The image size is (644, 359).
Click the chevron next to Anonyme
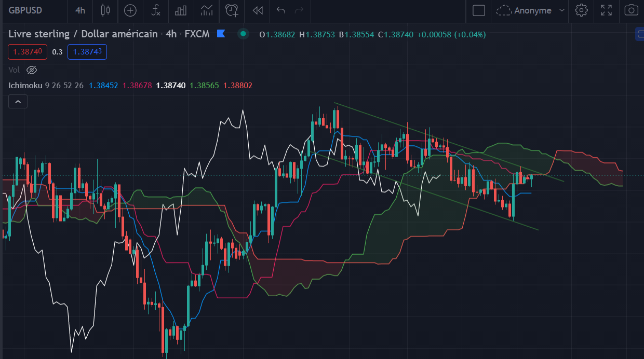[562, 10]
